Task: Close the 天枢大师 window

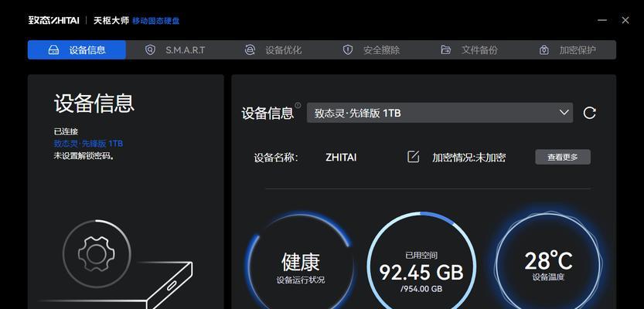Action: [x=625, y=20]
